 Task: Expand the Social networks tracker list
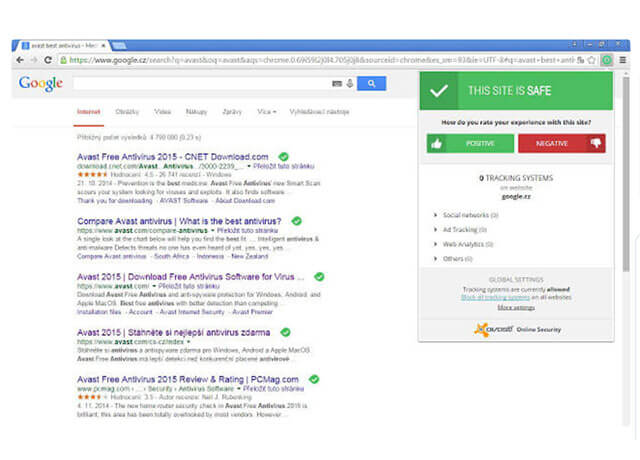pos(466,215)
